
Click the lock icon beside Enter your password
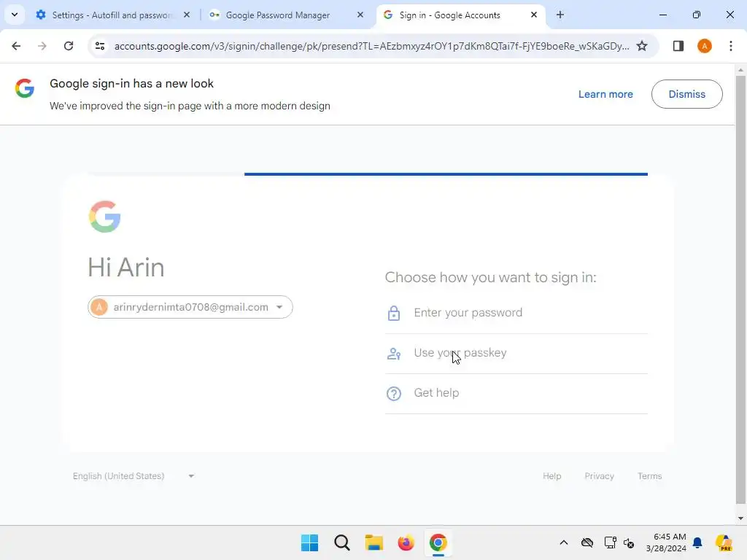[393, 314]
